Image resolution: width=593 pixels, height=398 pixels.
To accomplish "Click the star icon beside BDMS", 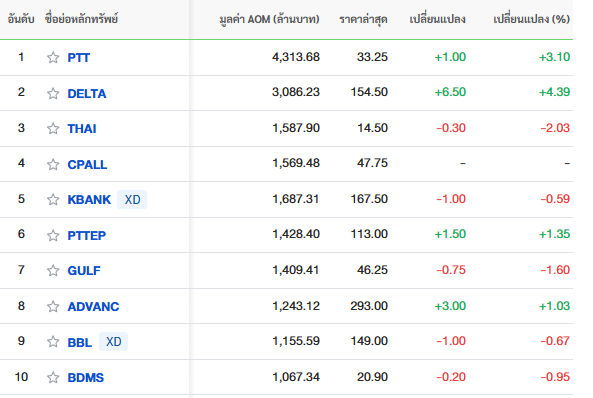I will click(53, 377).
